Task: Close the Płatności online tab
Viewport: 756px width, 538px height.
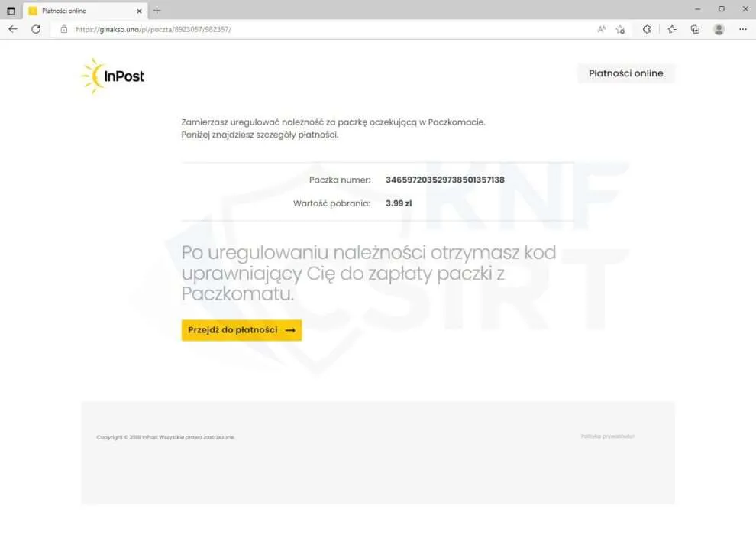Action: pyautogui.click(x=139, y=11)
